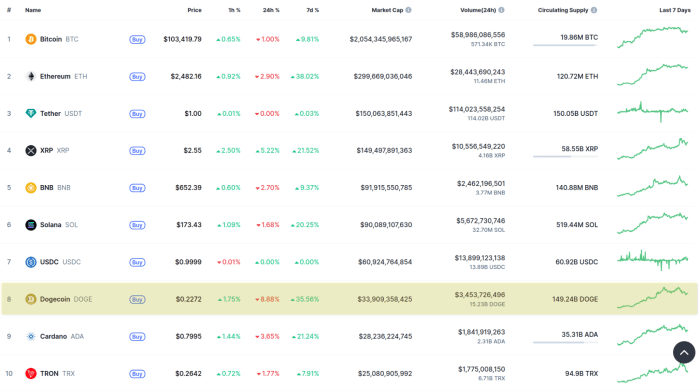Open the Volume(24h) info icon
The image size is (700, 391).
tap(501, 10)
